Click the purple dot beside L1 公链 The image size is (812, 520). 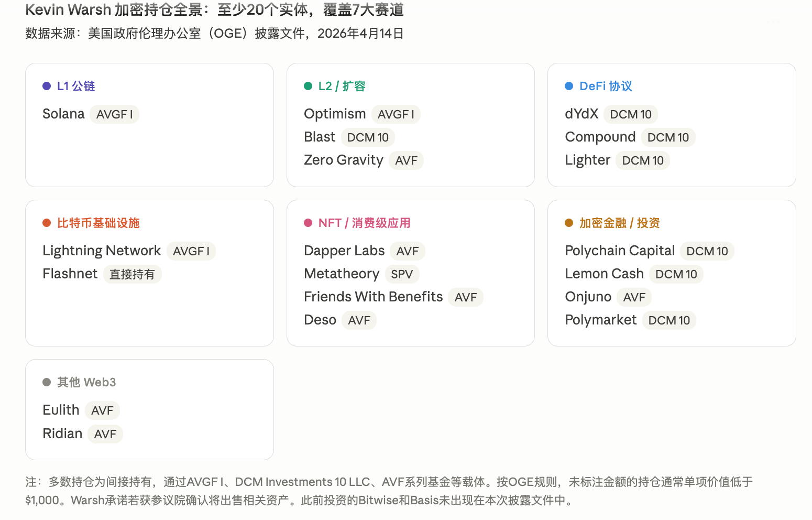47,86
